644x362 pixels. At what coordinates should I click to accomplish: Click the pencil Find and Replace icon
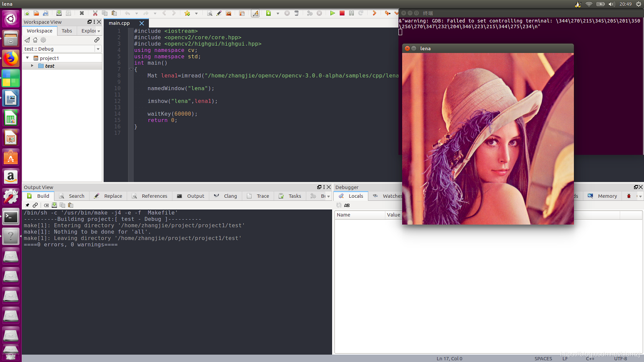(219, 13)
